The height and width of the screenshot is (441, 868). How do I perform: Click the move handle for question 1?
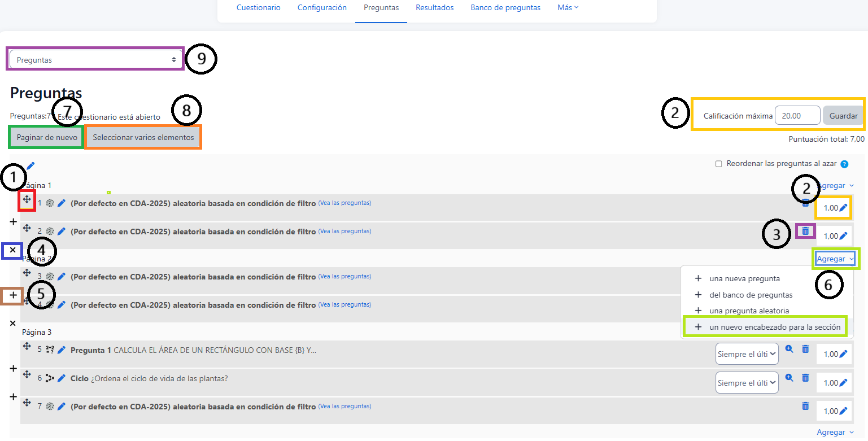click(x=27, y=199)
